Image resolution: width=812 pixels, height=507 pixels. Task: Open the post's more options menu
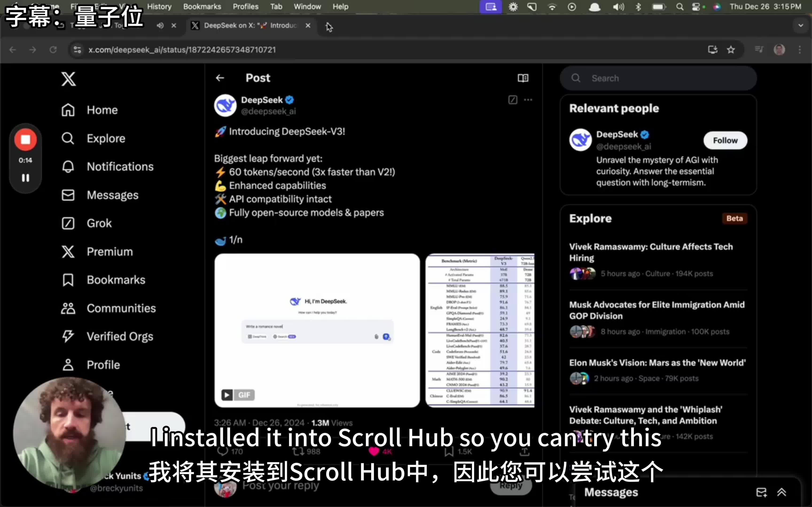coord(528,100)
